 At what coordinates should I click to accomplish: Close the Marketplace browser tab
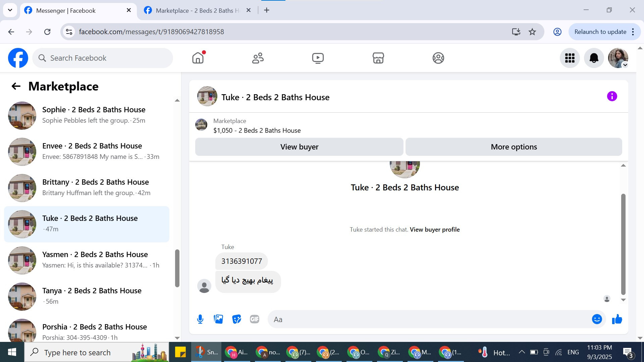(x=249, y=10)
